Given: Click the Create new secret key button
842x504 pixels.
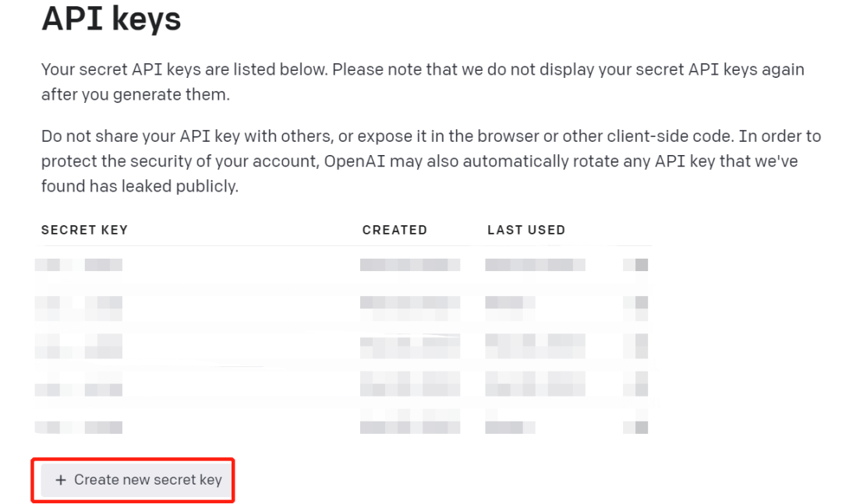Looking at the screenshot, I should tap(136, 480).
